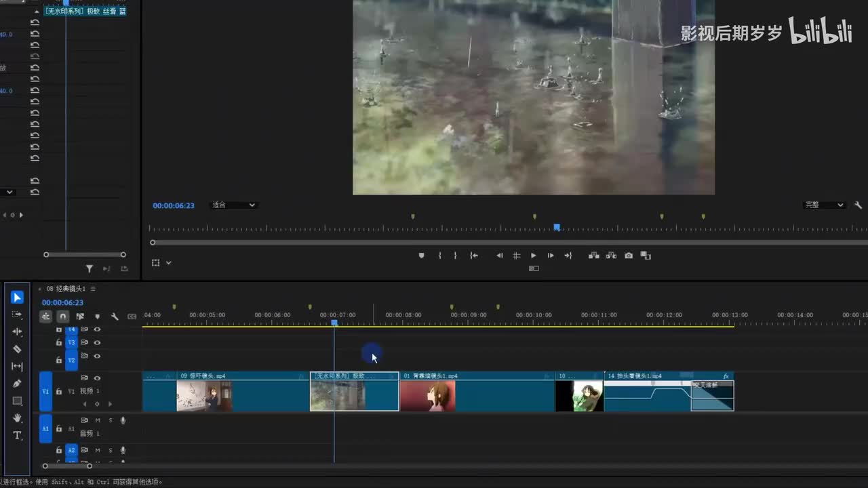
Task: Select the Slip tool
Action: pos(18,367)
